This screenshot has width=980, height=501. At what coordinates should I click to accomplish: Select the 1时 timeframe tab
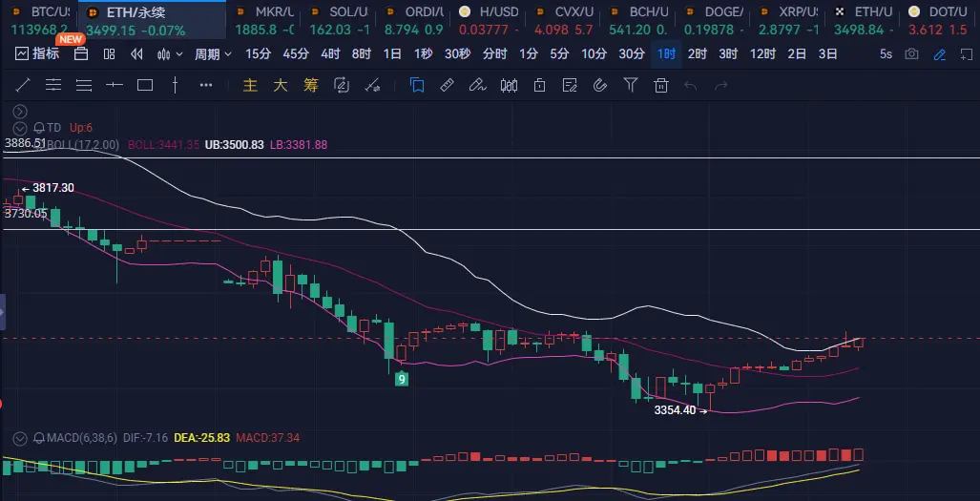(666, 54)
